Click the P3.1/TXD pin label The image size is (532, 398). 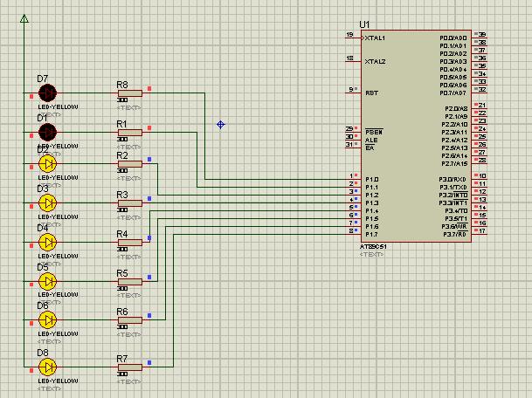pos(453,187)
